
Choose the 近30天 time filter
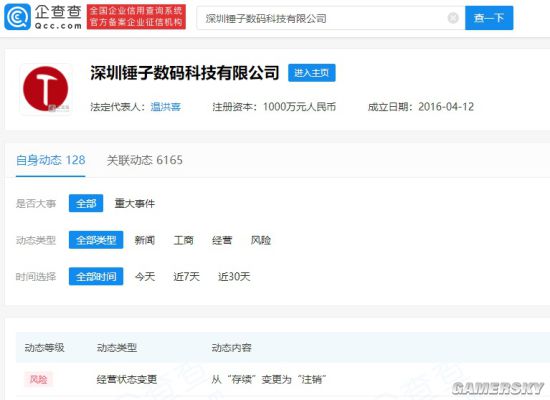[234, 276]
